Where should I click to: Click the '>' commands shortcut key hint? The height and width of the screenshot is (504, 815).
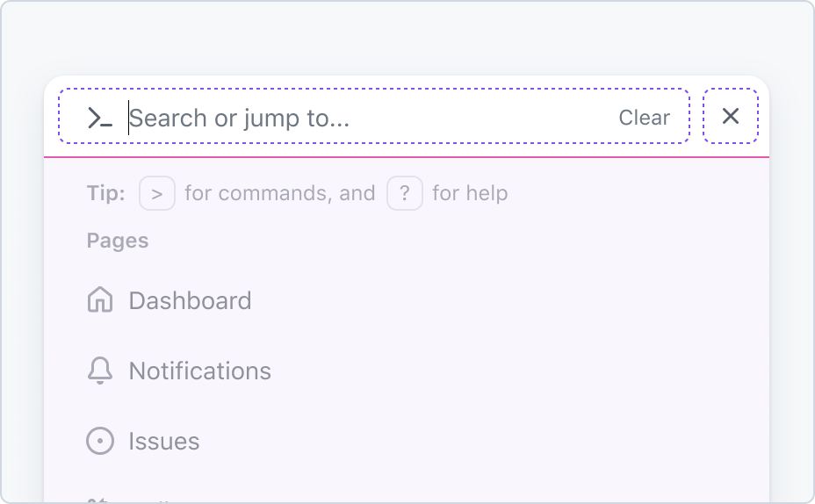point(157,193)
